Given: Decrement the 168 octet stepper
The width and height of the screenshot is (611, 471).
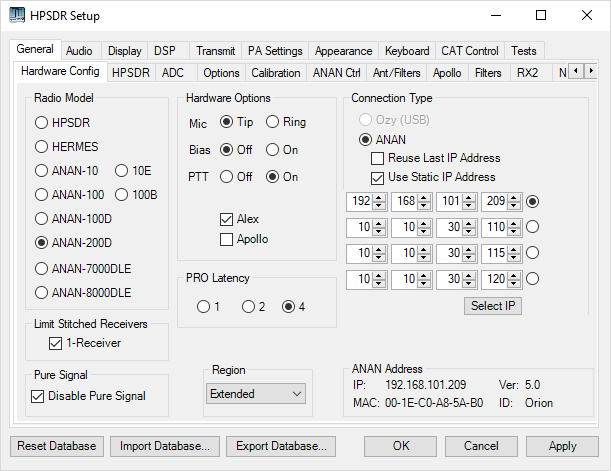Looking at the screenshot, I should coord(424,205).
